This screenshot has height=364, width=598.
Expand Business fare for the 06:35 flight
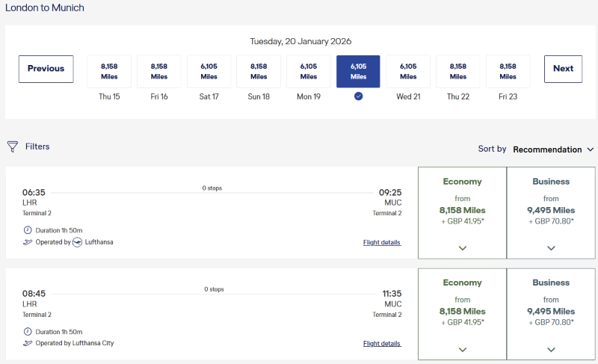point(551,248)
